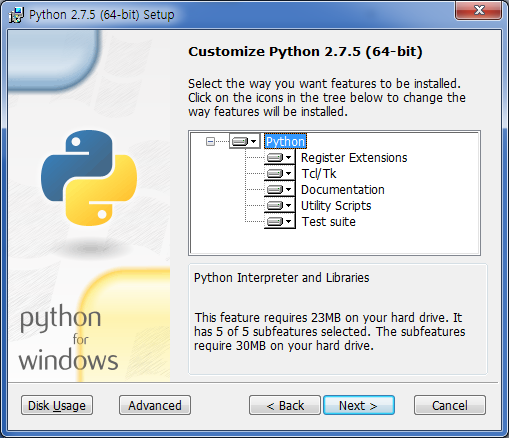Go to Next setup step
Screen dimensions: 510x440
(x=359, y=405)
